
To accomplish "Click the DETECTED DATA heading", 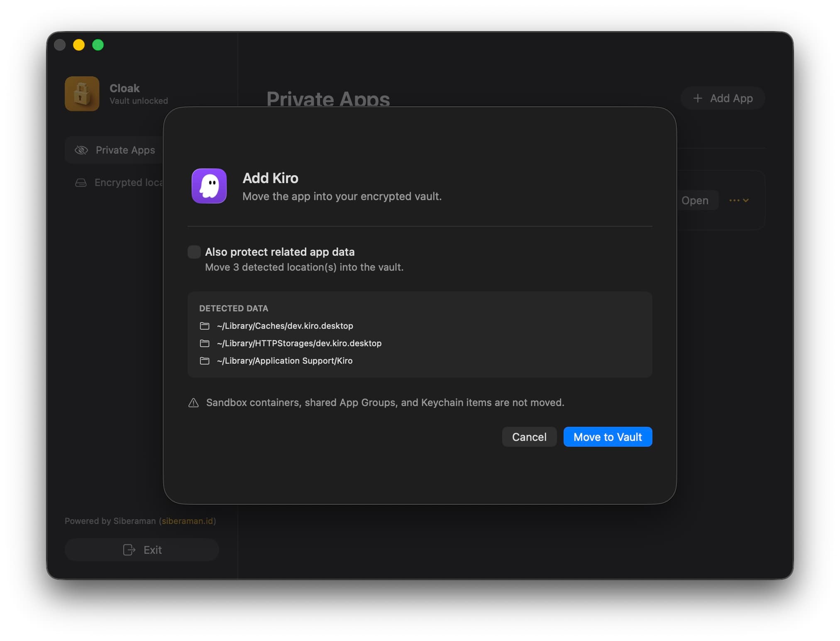I will tap(234, 308).
